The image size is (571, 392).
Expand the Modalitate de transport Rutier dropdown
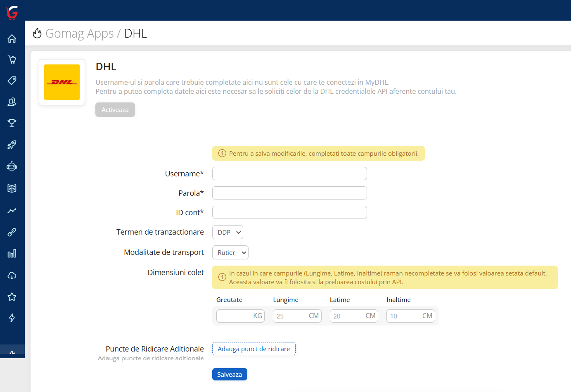[230, 252]
